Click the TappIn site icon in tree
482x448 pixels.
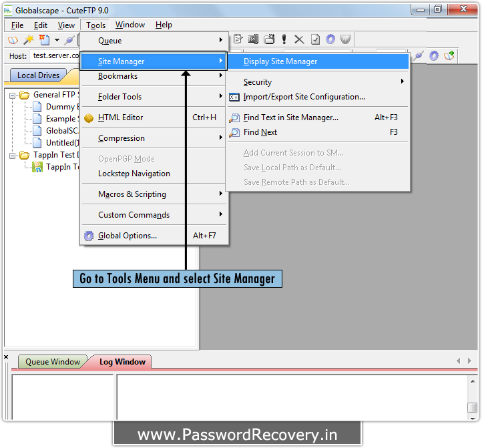[37, 167]
